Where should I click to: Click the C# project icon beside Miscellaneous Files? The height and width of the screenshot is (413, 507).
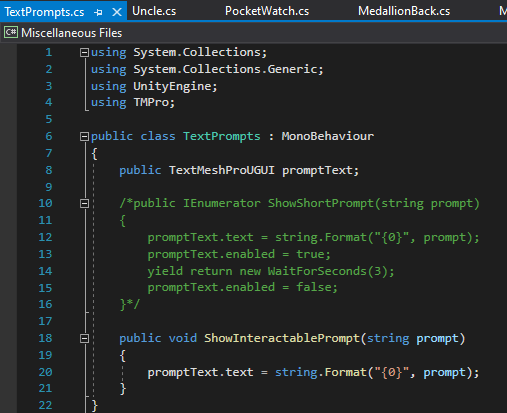pos(11,32)
